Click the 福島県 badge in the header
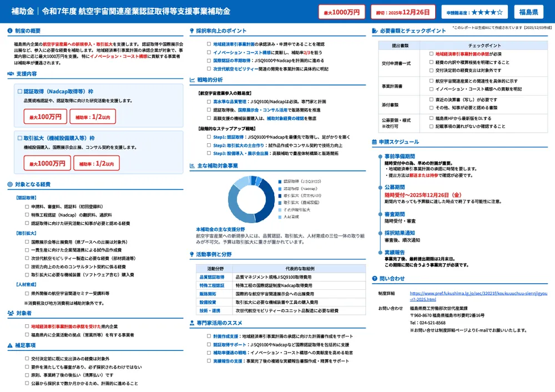Screen dimensions: 555x392 [x=528, y=12]
